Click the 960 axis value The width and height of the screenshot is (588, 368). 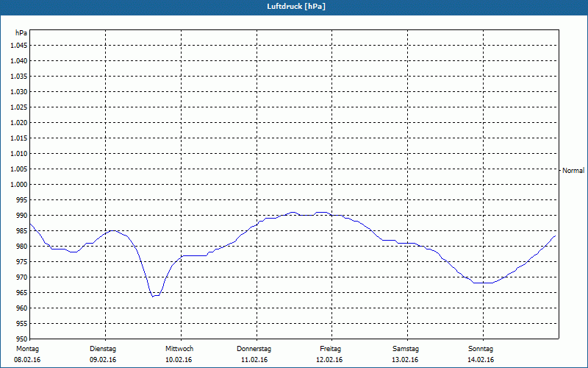coord(22,308)
